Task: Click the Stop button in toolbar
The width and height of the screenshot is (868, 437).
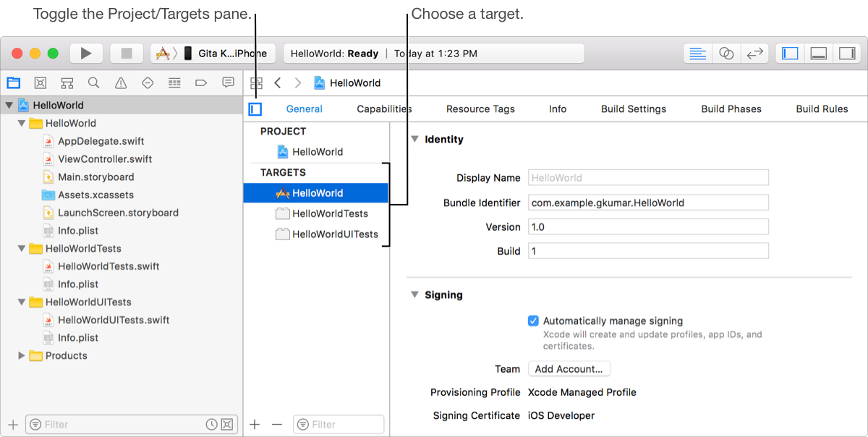Action: (126, 53)
